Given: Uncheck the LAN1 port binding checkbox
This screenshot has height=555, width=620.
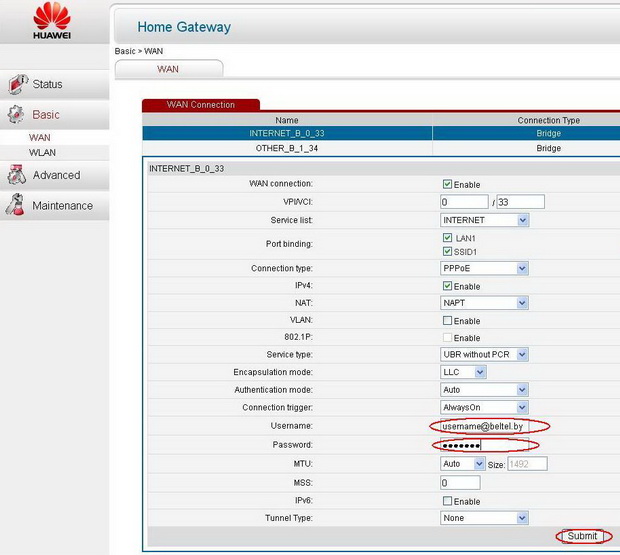Looking at the screenshot, I should pyautogui.click(x=447, y=238).
